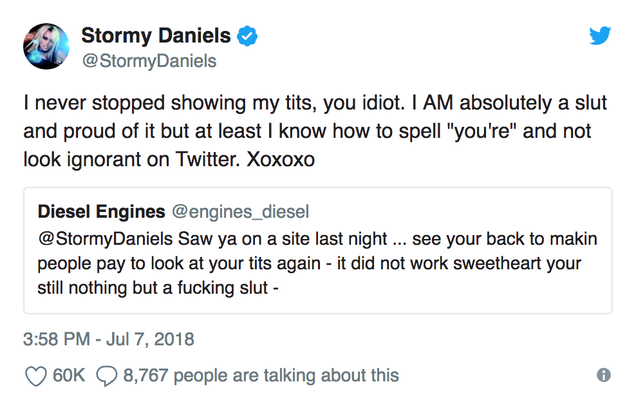The image size is (636, 402).
Task: Open the Stormy Daniels display name
Action: (x=156, y=35)
